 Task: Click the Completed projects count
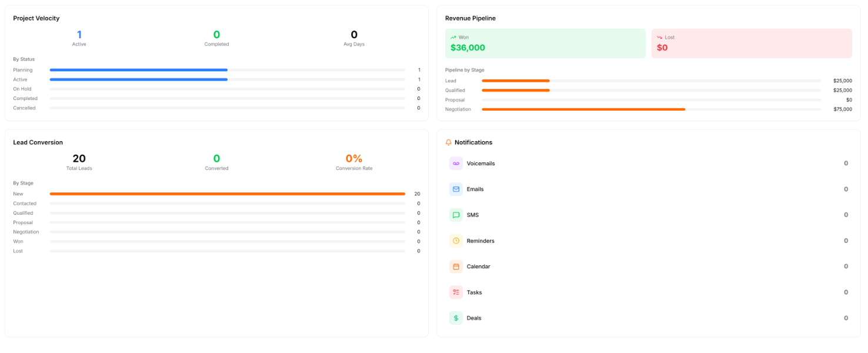[216, 35]
